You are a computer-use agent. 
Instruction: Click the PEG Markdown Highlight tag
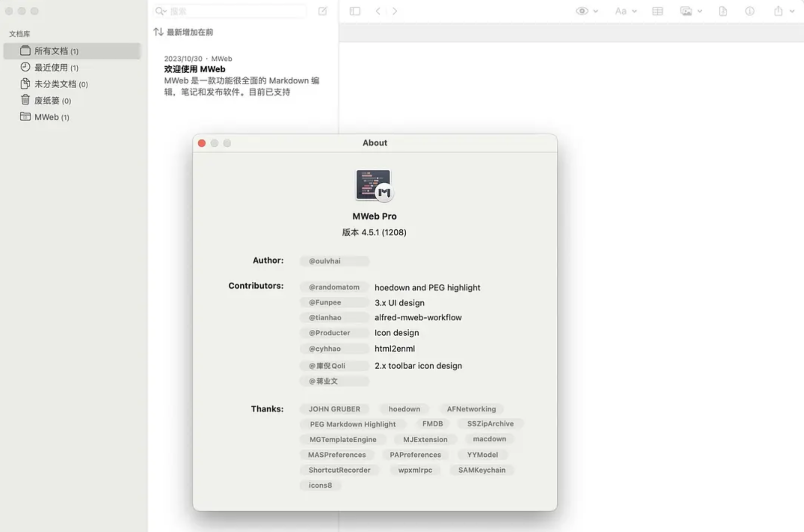pos(353,424)
